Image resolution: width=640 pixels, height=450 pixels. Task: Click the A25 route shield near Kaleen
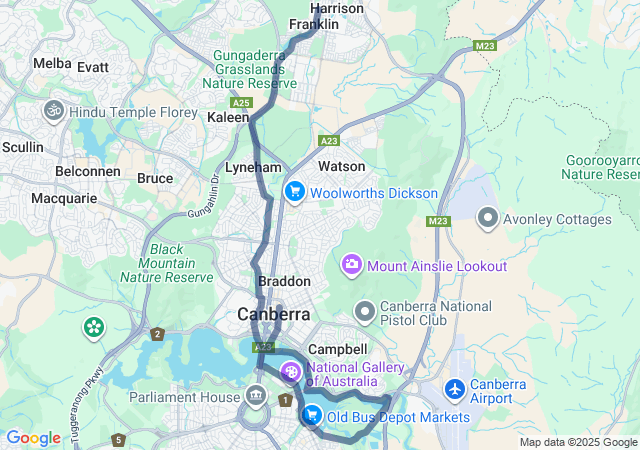click(x=241, y=102)
